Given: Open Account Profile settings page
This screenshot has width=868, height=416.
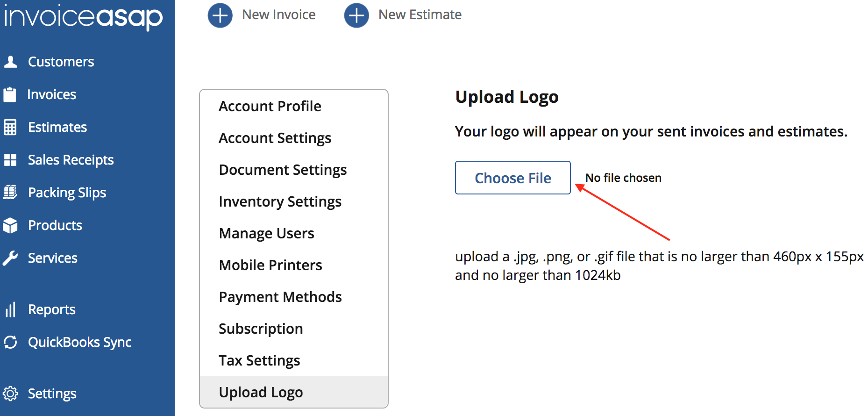Looking at the screenshot, I should [270, 106].
